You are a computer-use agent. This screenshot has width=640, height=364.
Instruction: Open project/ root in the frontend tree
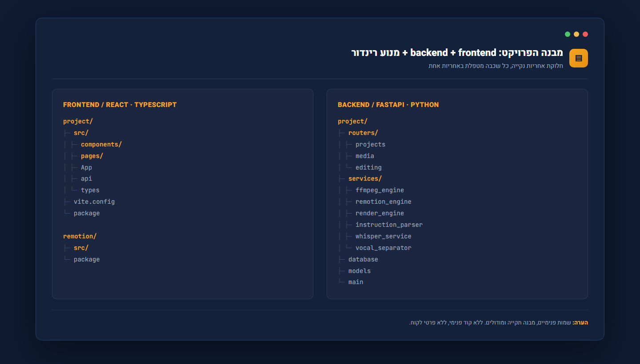[78, 121]
